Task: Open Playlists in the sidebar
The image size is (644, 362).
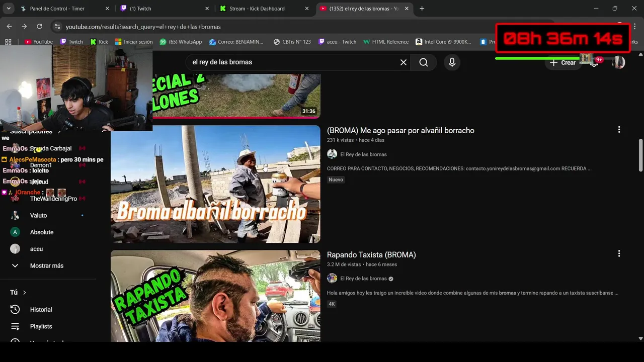Action: pos(41,326)
